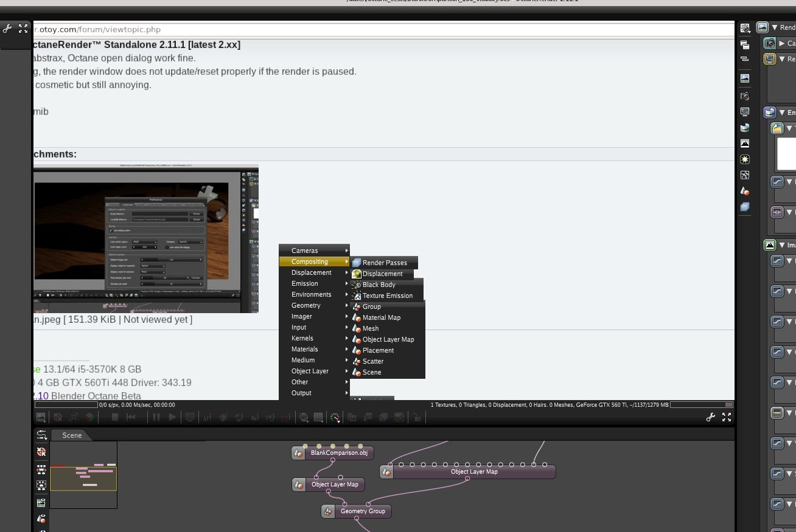Click the resolution monitor icon in right toolbar
Viewport: 796px width, 532px height.
(745, 112)
